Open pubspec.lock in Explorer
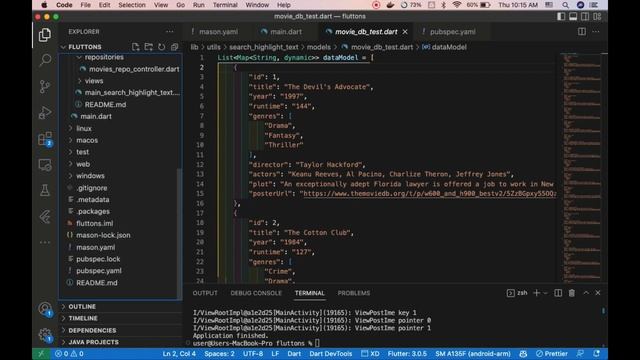The width and height of the screenshot is (640, 360). (x=98, y=259)
